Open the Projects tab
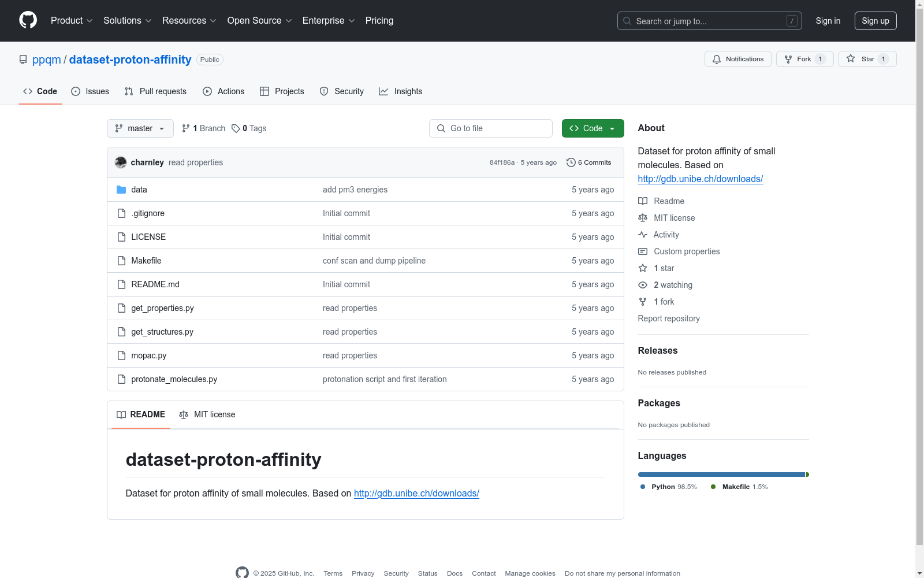Image resolution: width=924 pixels, height=578 pixels. [x=282, y=91]
